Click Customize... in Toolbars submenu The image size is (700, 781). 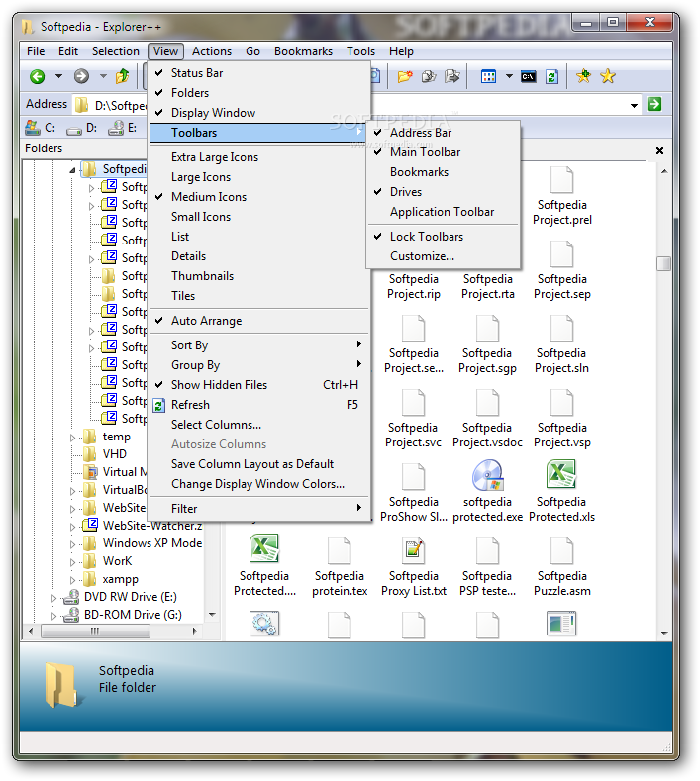coord(444,256)
